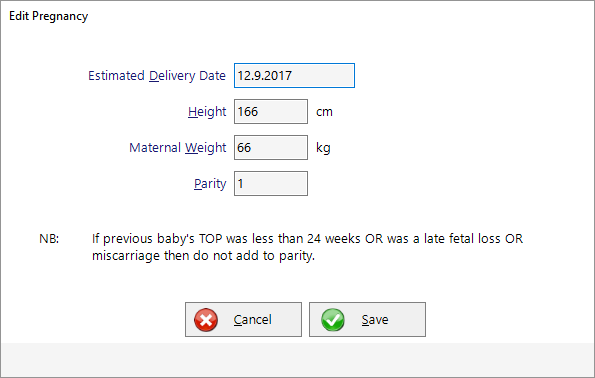Click the Estimated Delivery Date label
The width and height of the screenshot is (595, 378).
click(157, 76)
